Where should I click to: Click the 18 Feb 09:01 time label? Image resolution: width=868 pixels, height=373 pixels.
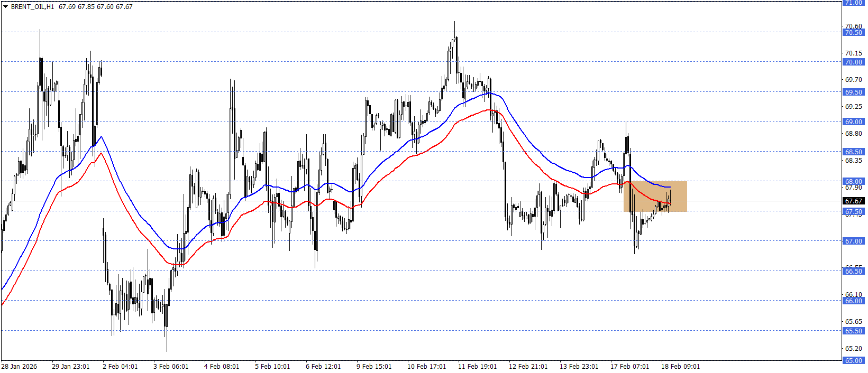(680, 367)
